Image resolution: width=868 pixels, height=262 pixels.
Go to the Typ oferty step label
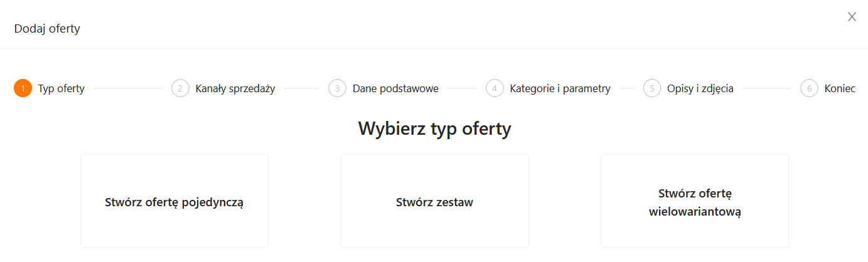(62, 88)
